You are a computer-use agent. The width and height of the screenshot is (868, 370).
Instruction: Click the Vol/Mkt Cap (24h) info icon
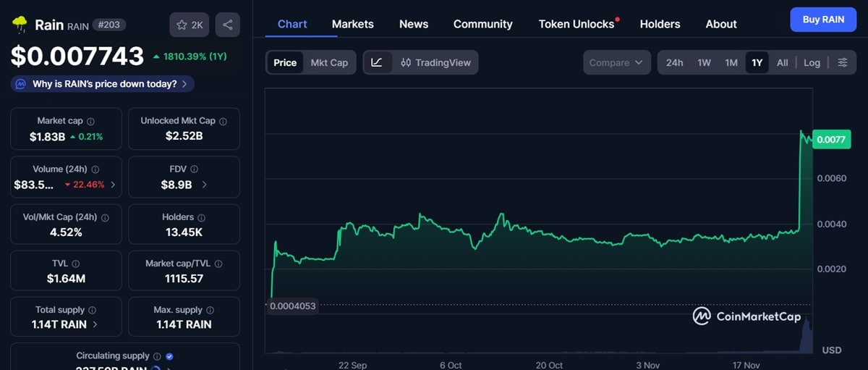pos(105,217)
